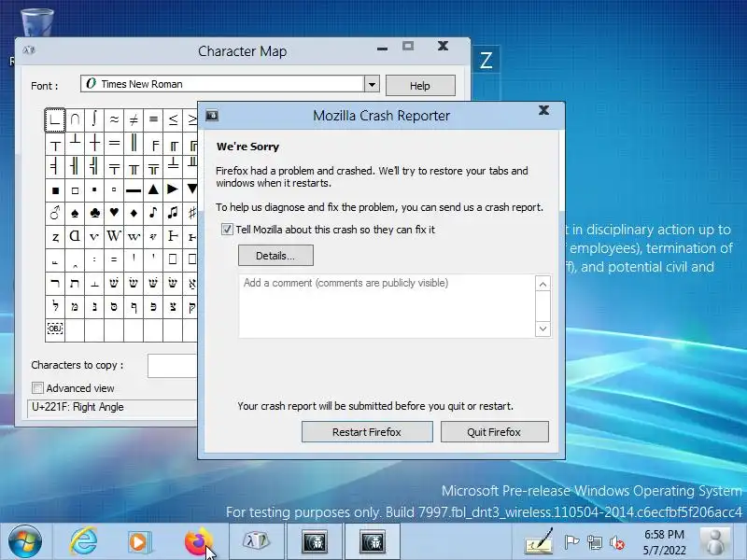This screenshot has height=560, width=747.
Task: Select the beamed notes ♫ character
Action: pos(173,213)
